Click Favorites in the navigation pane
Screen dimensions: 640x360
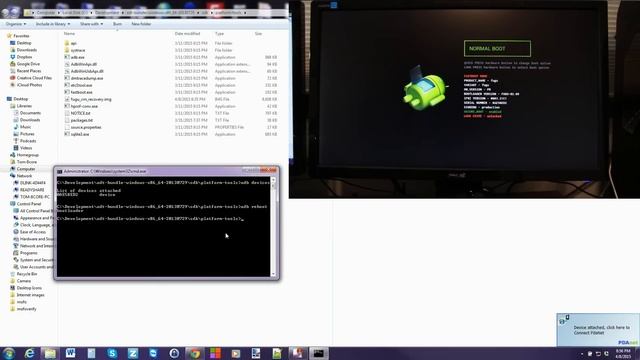[x=21, y=36]
